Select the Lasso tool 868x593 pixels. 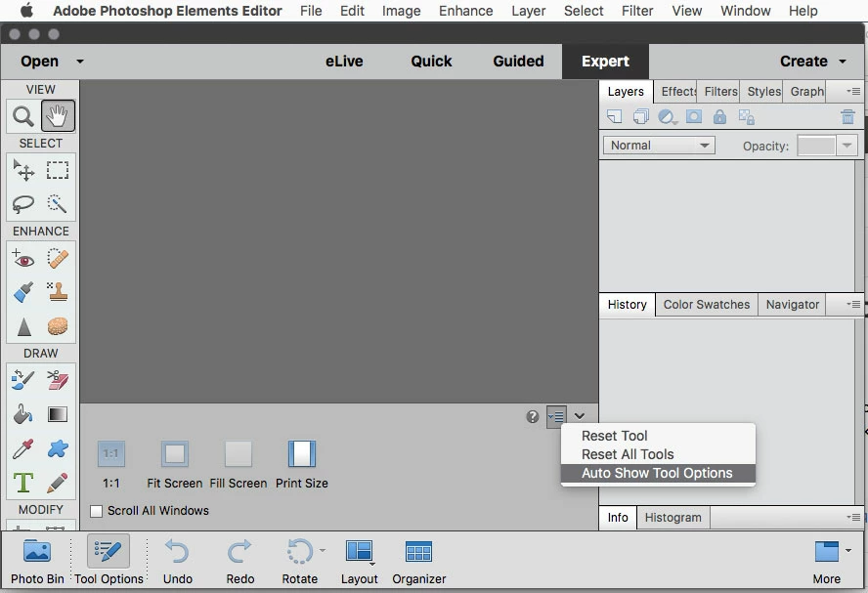coord(23,204)
